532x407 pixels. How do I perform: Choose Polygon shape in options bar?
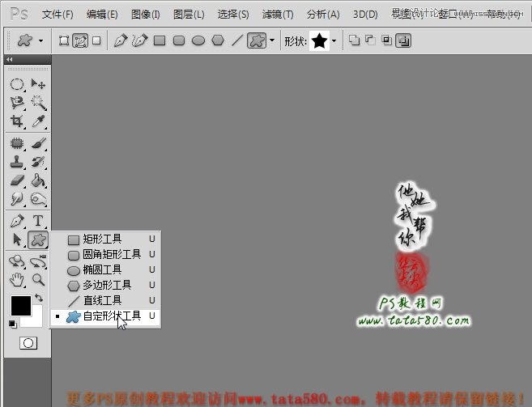pyautogui.click(x=218, y=40)
